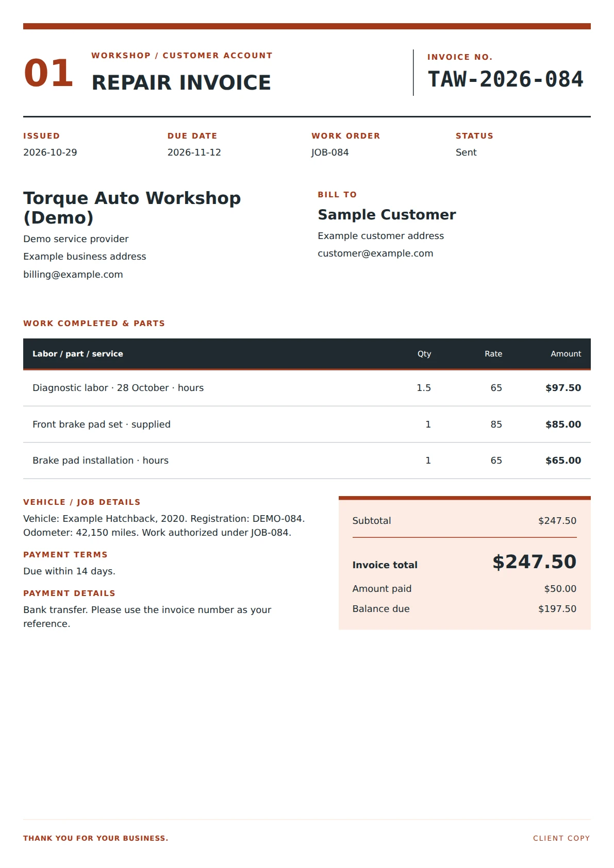Click the PAYMENT TERMS heading
614x868 pixels.
click(x=65, y=555)
